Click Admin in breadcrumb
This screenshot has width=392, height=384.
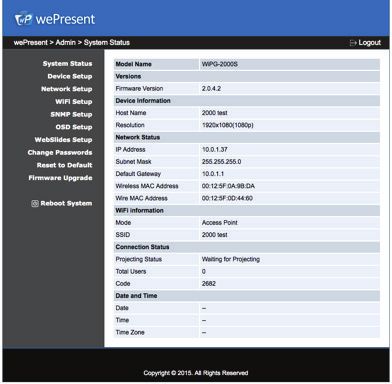tap(65, 43)
